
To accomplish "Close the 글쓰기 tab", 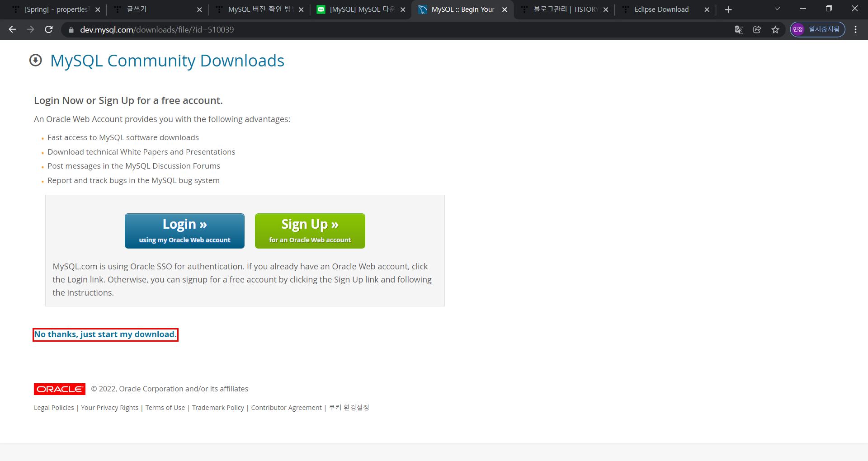I will coord(199,9).
